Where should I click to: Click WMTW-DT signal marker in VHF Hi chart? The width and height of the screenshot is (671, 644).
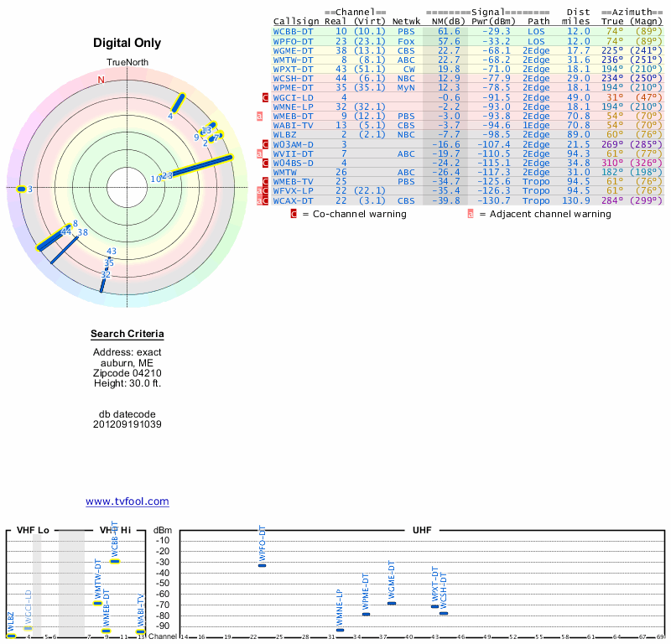98,603
